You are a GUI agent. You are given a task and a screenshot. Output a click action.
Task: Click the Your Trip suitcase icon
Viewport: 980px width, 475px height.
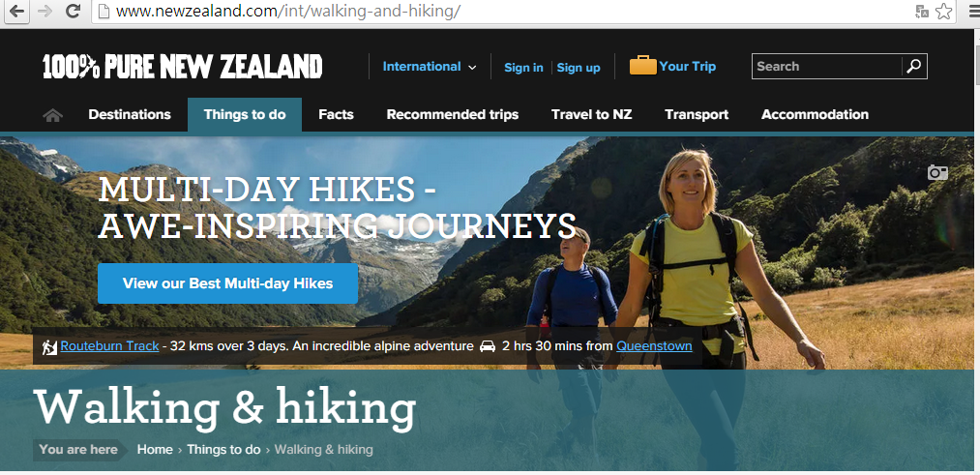click(642, 65)
